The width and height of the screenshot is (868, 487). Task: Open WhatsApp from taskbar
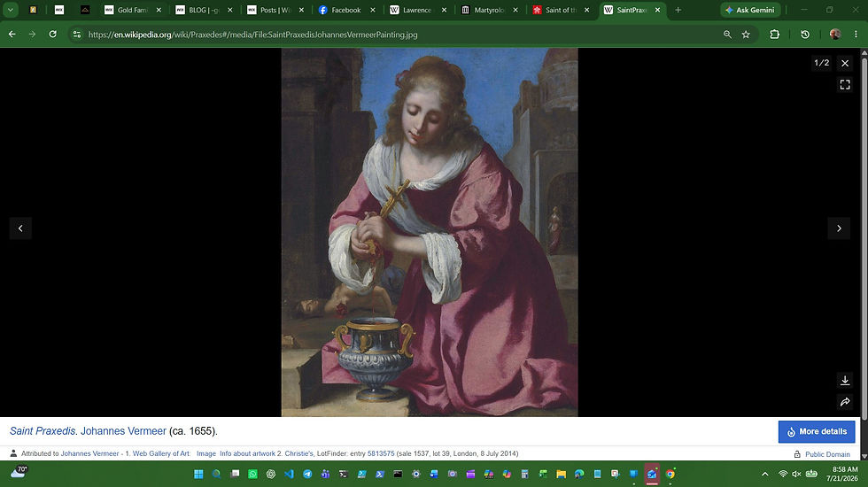click(252, 474)
